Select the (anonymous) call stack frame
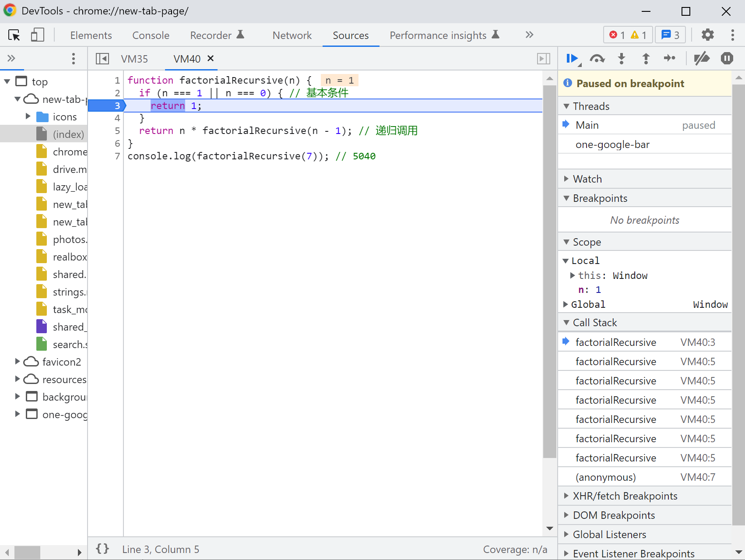745x560 pixels. pyautogui.click(x=605, y=477)
